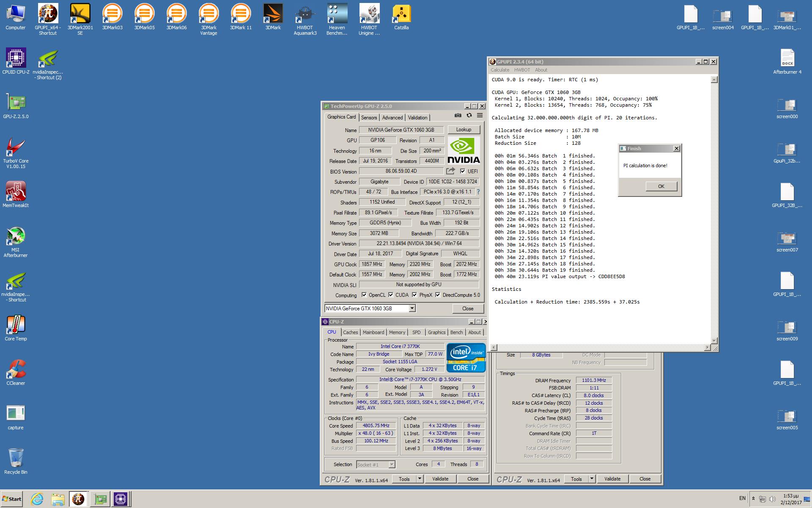This screenshot has width=812, height=508.
Task: Open the Mainboard tab in CPU-Z
Action: click(x=373, y=332)
